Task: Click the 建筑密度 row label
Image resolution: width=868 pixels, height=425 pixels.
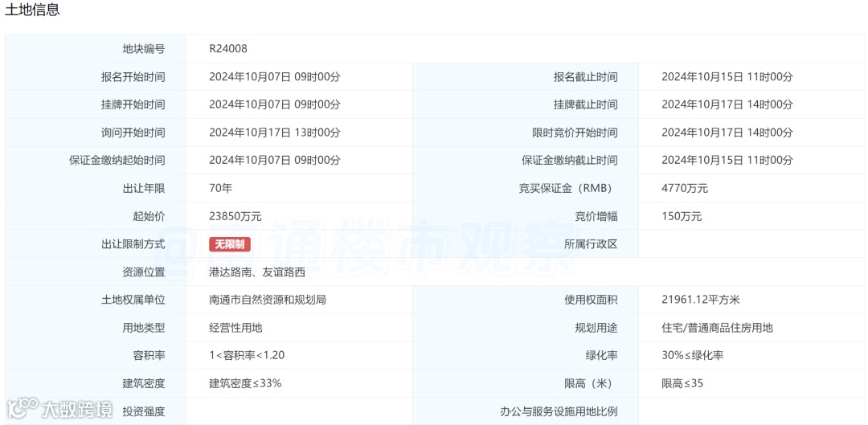Action: tap(143, 383)
